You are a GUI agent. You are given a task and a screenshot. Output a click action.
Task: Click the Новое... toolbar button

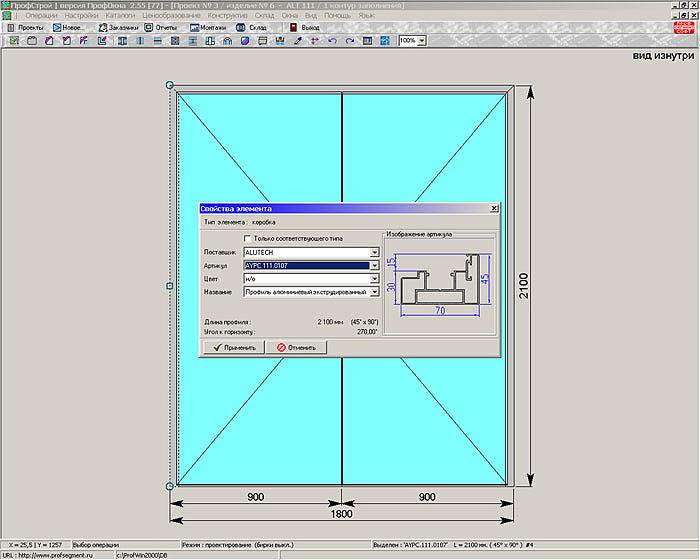70,28
